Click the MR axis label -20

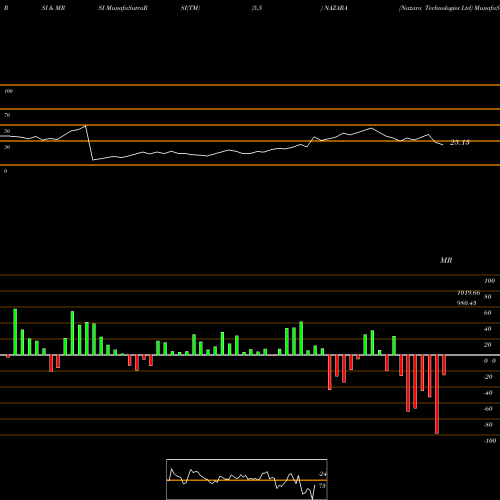488,377
